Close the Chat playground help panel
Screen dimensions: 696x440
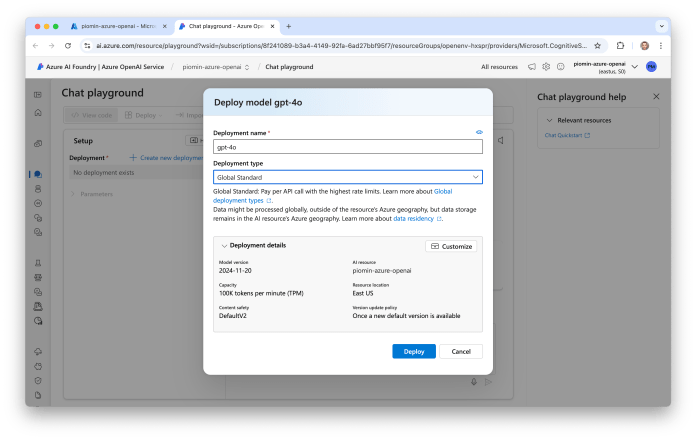click(656, 97)
